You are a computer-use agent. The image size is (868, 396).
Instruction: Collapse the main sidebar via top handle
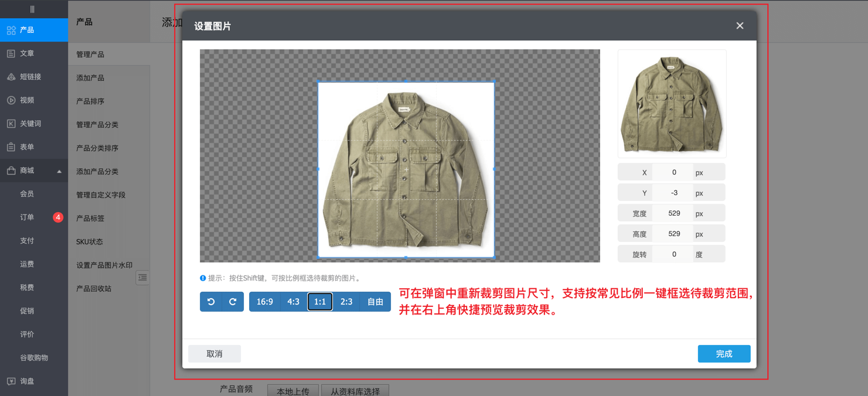click(32, 9)
